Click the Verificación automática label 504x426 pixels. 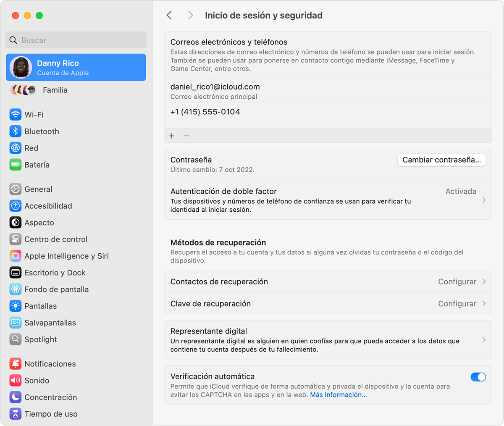tap(213, 376)
